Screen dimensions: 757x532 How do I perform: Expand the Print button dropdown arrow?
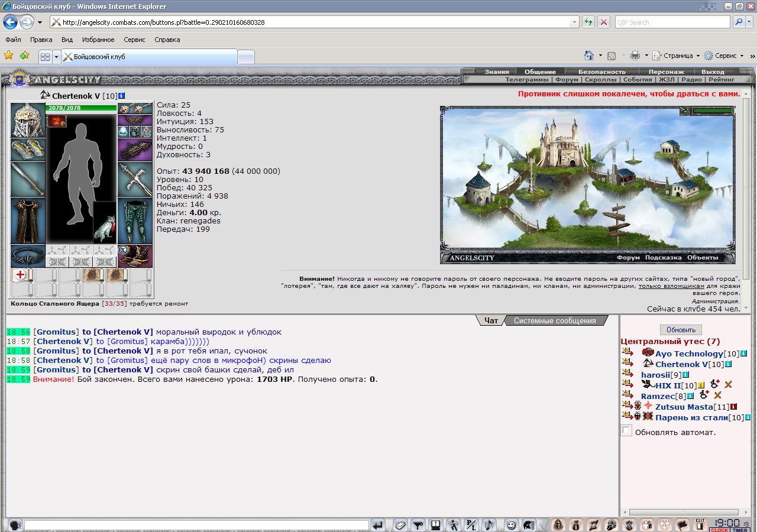click(x=646, y=56)
